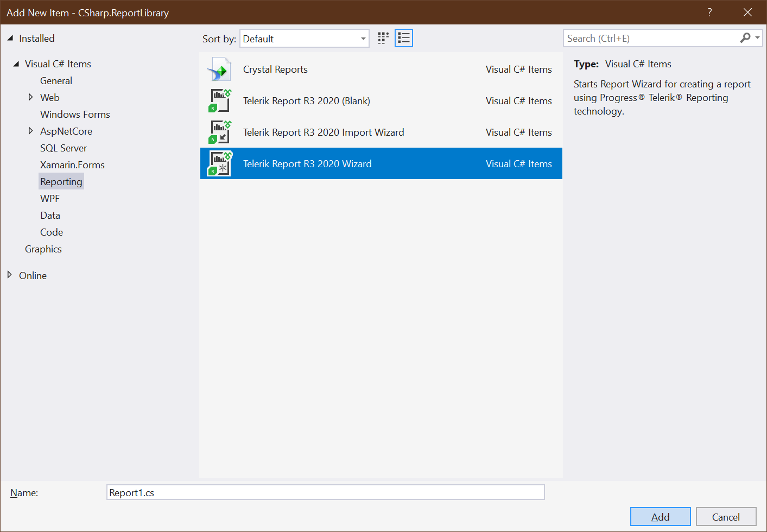Expand the Online section
The image size is (767, 532).
(9, 275)
